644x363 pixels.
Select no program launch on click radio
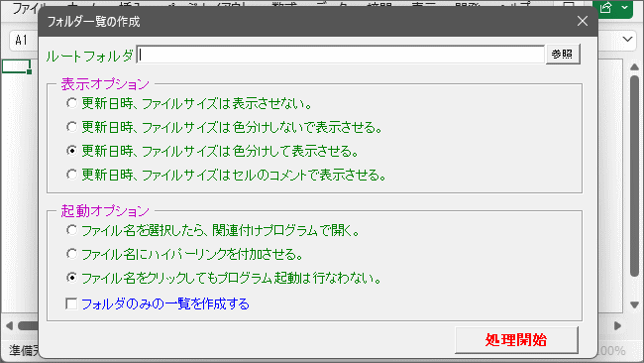point(72,278)
